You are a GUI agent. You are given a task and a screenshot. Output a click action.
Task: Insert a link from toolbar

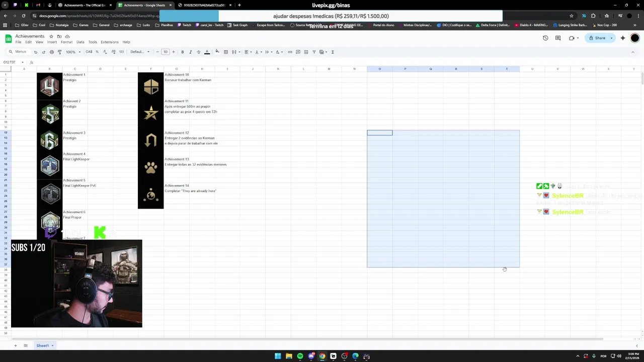290,52
